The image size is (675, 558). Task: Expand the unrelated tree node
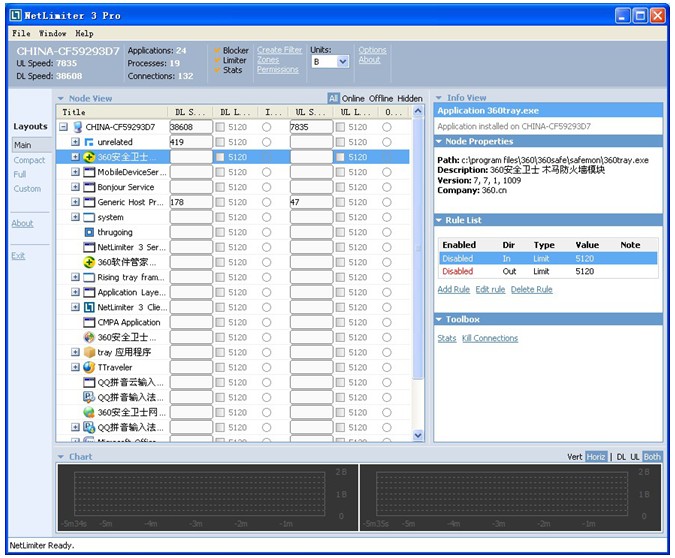click(x=75, y=142)
